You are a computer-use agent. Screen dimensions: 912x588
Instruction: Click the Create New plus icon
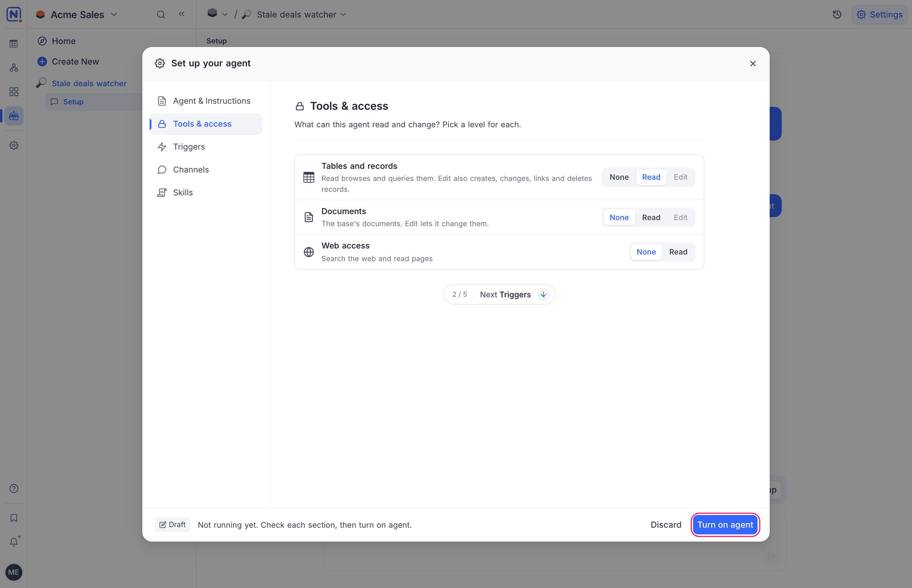43,62
